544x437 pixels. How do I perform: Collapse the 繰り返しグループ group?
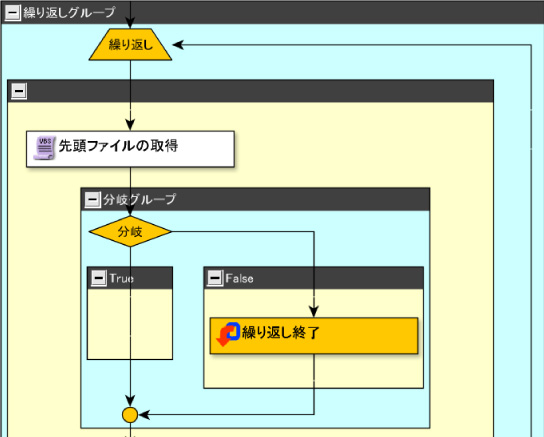click(12, 13)
